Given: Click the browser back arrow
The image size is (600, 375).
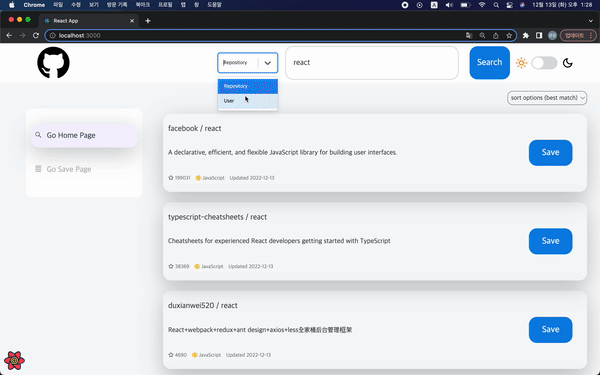Looking at the screenshot, I should coord(9,35).
